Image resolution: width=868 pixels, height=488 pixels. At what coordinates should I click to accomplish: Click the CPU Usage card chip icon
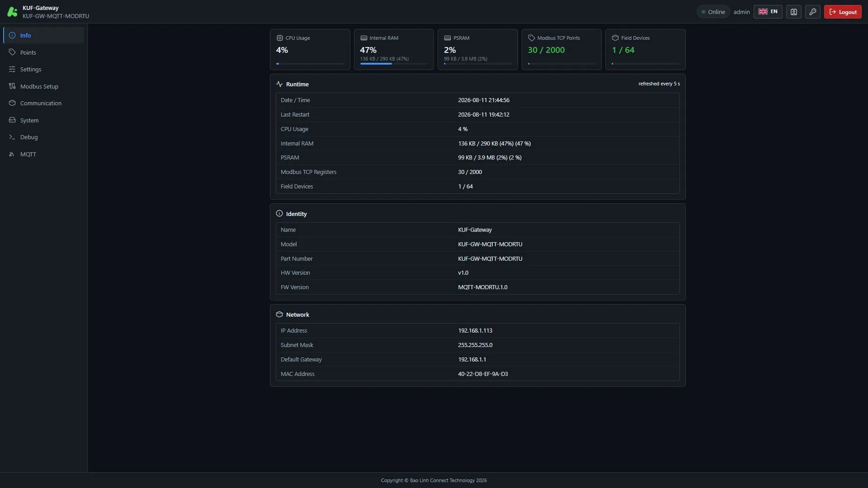[x=279, y=38]
